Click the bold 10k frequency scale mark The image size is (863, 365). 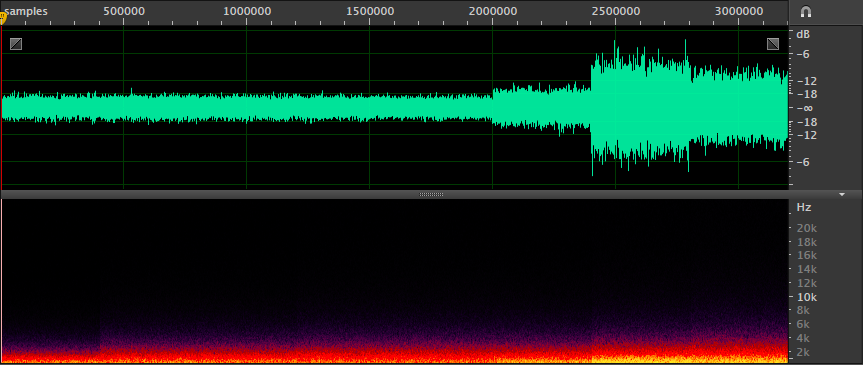click(x=806, y=297)
